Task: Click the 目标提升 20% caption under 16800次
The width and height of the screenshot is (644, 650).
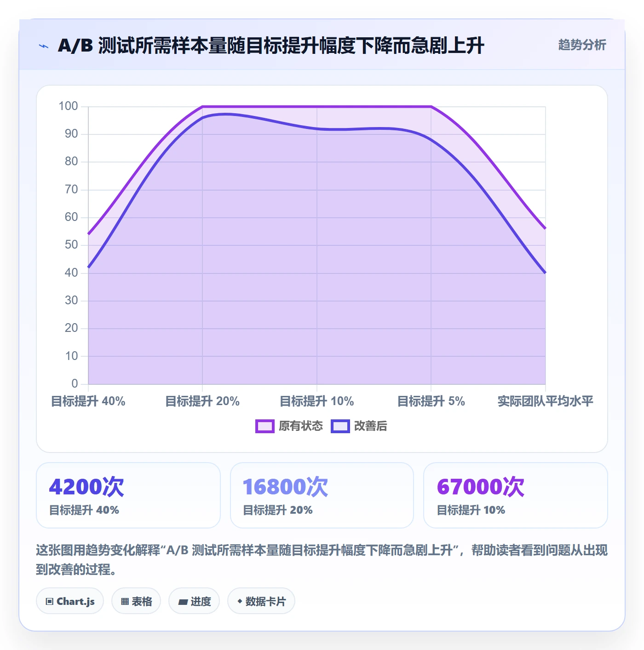Action: tap(278, 510)
